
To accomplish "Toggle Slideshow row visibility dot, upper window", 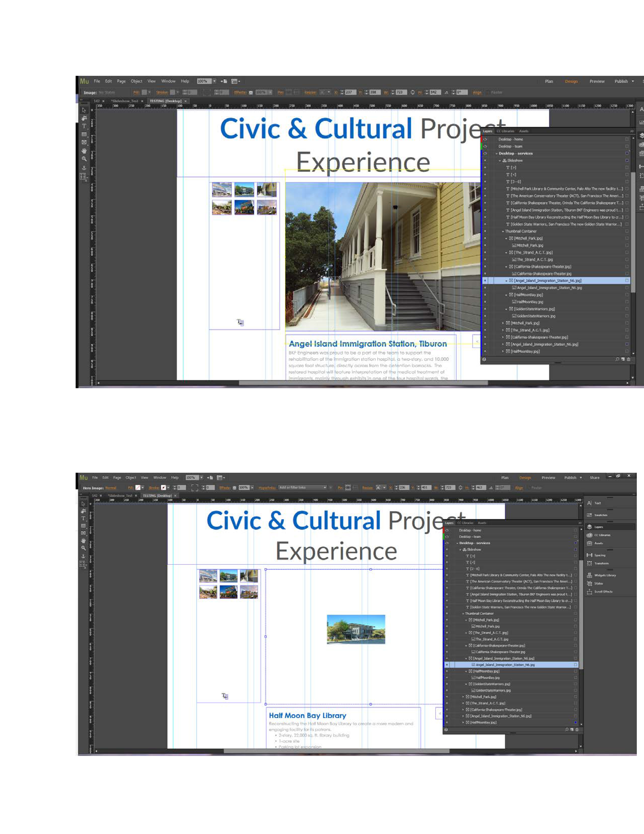I will click(x=485, y=160).
